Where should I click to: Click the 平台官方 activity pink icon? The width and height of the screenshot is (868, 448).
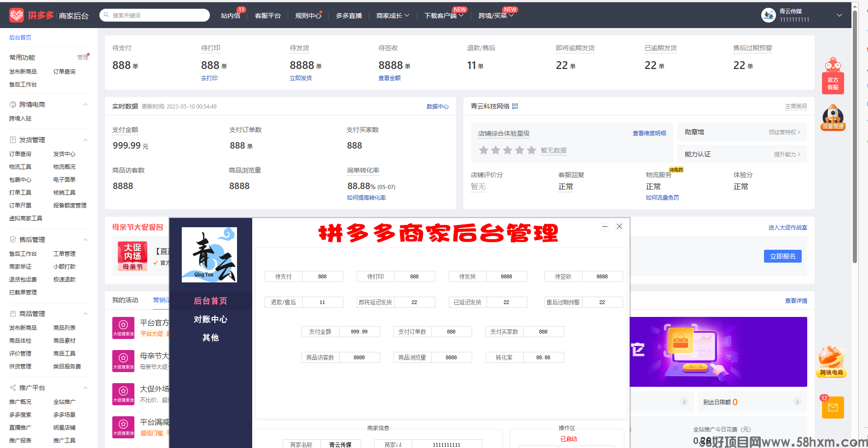[x=123, y=328]
